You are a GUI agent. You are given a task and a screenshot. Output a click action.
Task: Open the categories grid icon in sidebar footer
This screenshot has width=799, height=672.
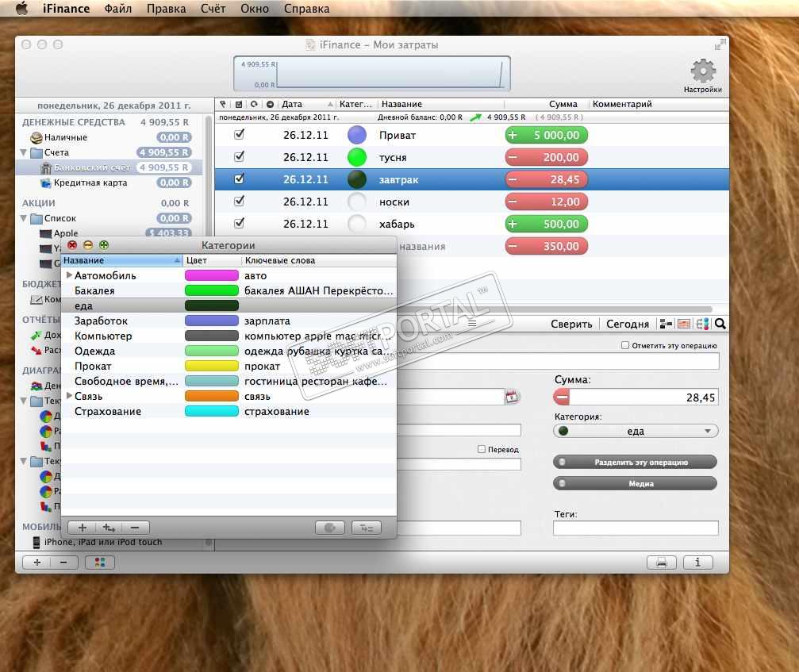click(x=100, y=563)
